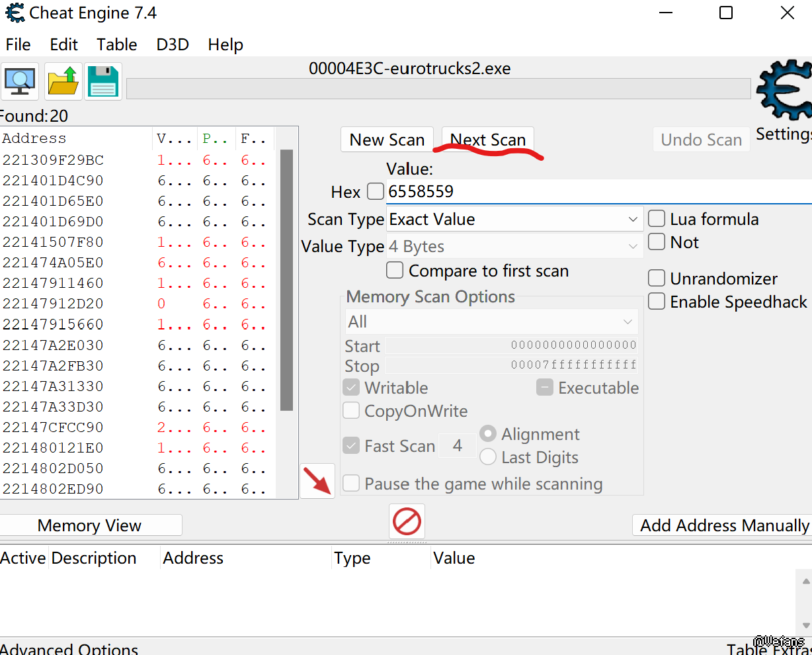Click the scan progress bar
The image size is (812, 655).
[438, 89]
